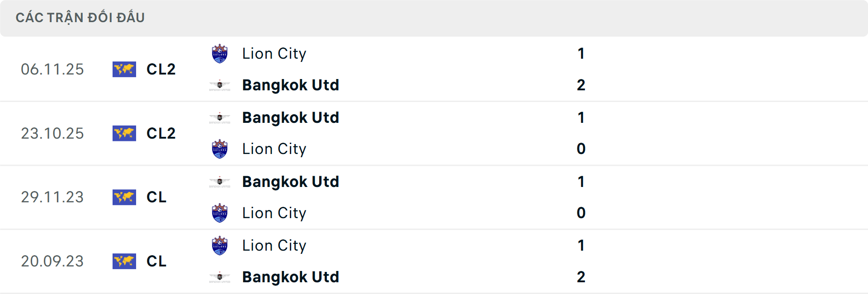Click competition flag icon beside 20.09.23 date
Image resolution: width=868 pixels, height=294 pixels.
[124, 261]
